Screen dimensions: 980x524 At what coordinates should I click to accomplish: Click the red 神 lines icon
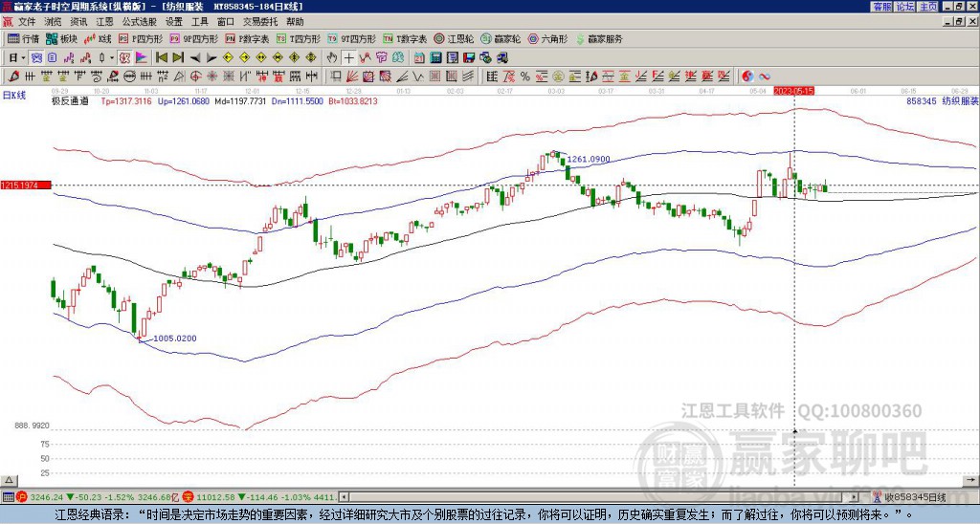point(261,76)
